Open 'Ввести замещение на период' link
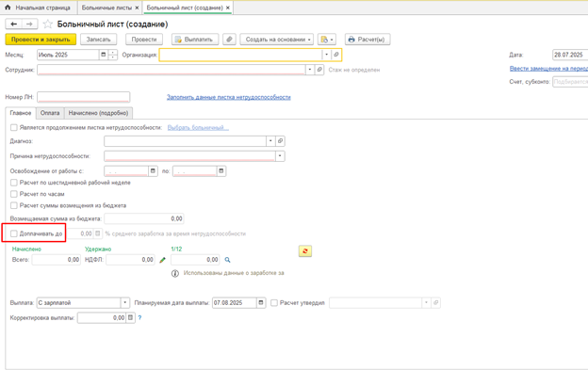 click(x=548, y=69)
